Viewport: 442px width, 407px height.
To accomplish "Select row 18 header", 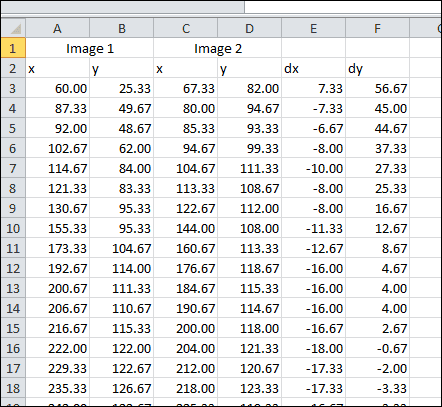I will (13, 388).
